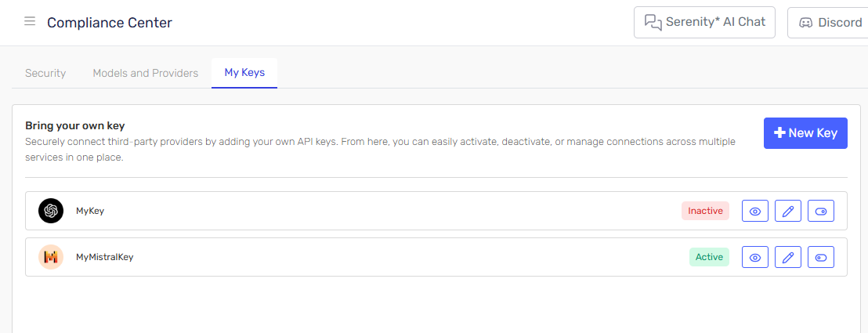
Task: Switch to Models and Providers tab
Action: coord(145,73)
